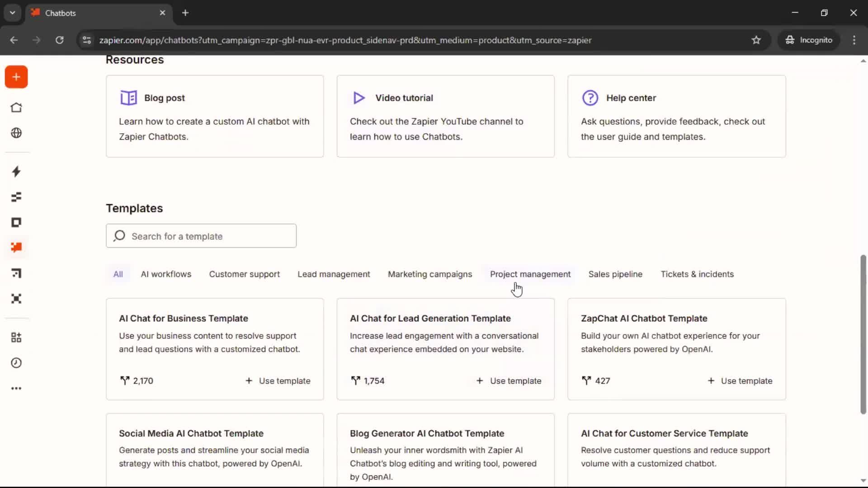Select the All templates filter

click(118, 274)
